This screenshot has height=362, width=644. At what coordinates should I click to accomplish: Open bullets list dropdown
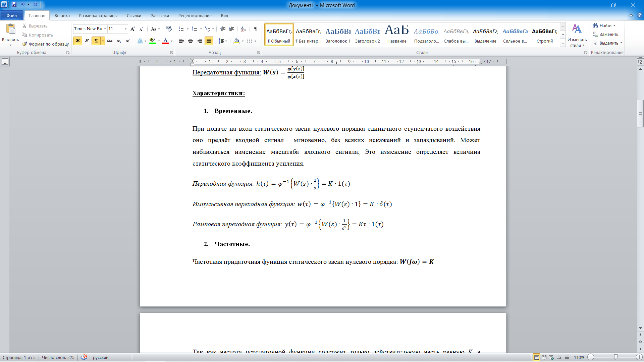187,29
